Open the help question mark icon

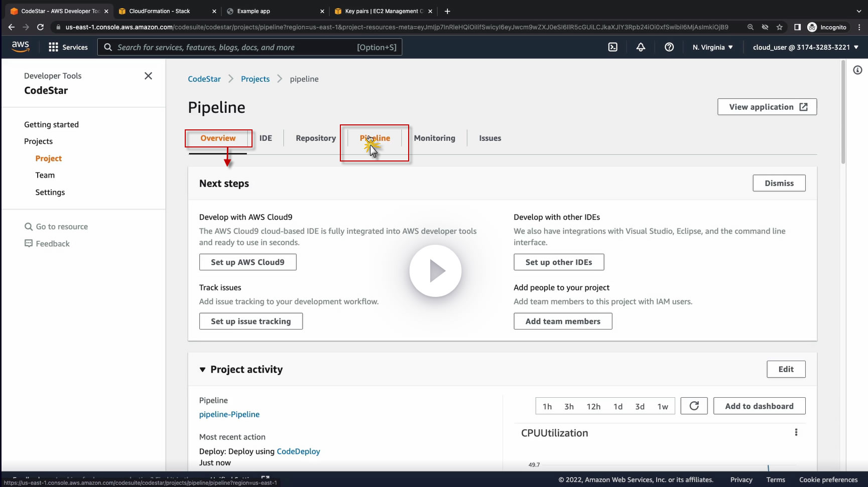(x=669, y=47)
